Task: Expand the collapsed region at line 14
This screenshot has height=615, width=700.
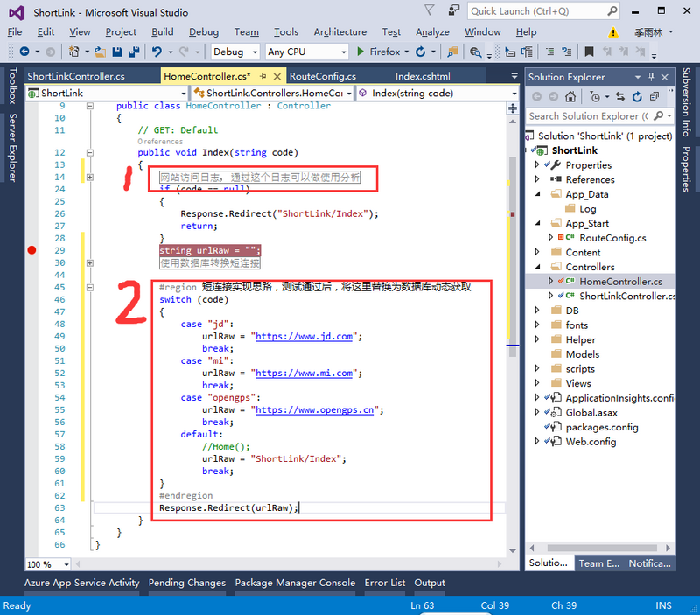Action: coord(90,178)
